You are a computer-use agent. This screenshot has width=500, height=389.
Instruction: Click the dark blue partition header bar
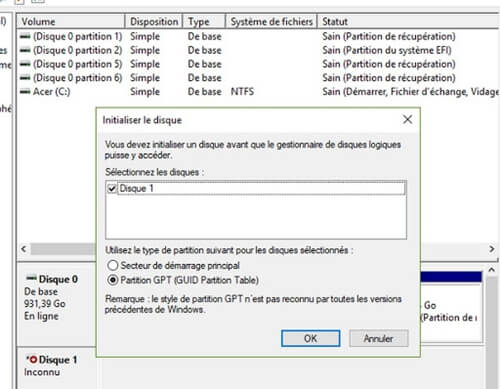click(451, 277)
